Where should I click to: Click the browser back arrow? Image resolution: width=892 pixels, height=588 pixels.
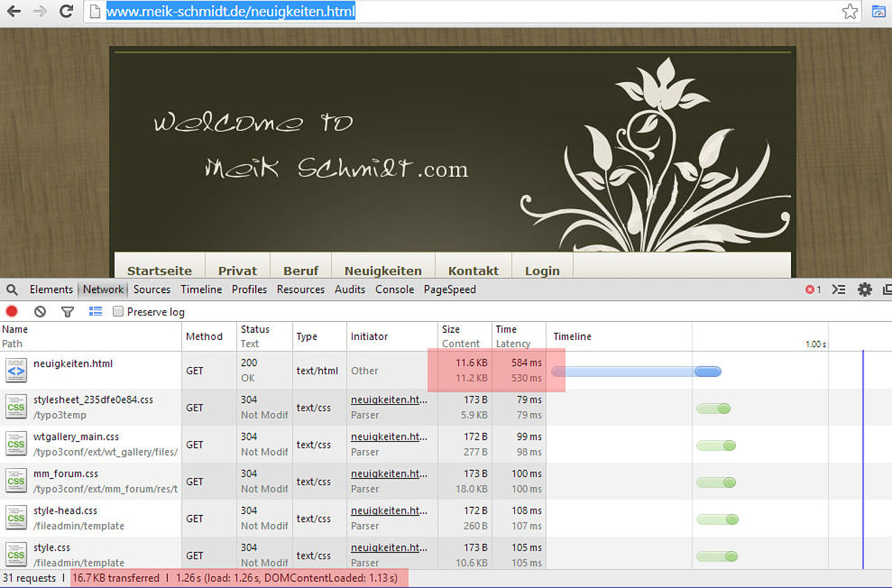point(13,11)
